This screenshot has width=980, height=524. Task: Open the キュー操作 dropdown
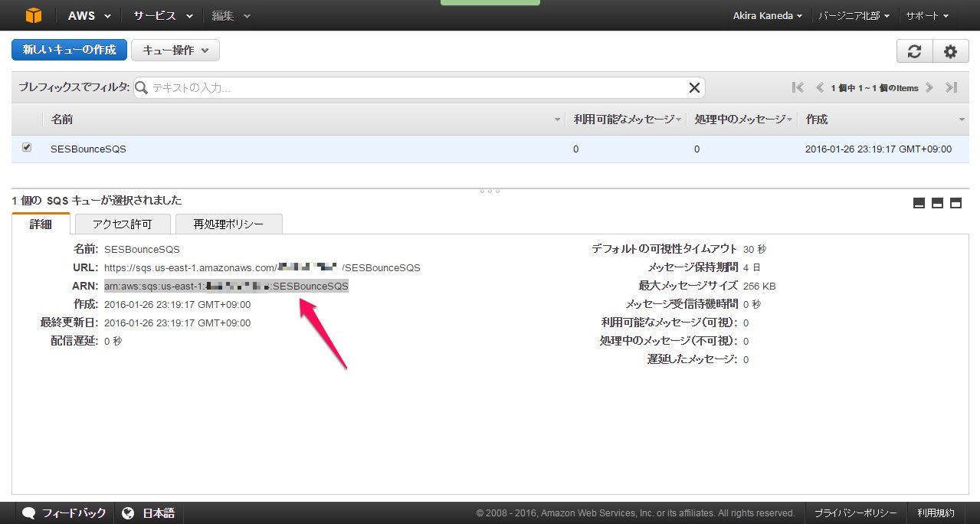tap(175, 51)
